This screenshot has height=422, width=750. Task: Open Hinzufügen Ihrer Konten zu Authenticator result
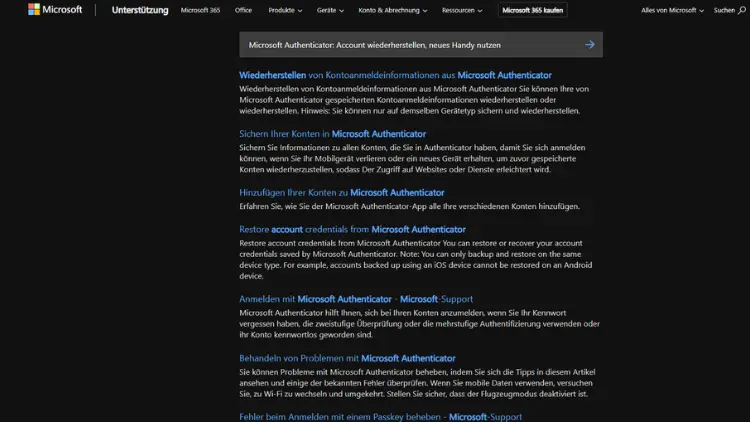click(x=342, y=193)
